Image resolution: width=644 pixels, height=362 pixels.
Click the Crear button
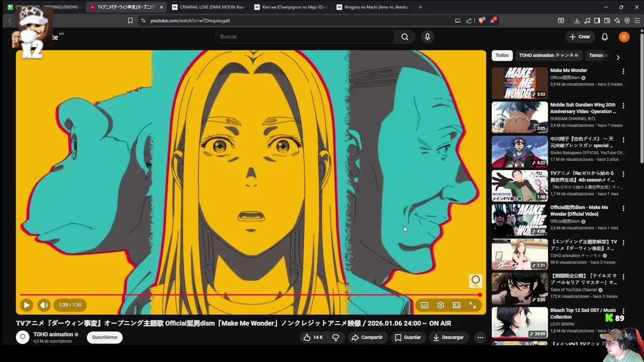(x=580, y=37)
